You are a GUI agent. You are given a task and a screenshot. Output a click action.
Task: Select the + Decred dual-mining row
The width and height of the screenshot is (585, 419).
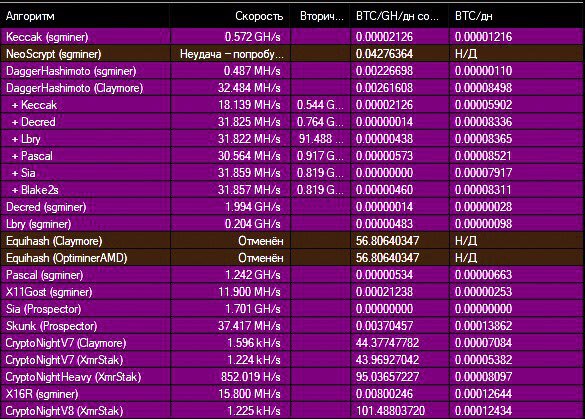[x=292, y=122]
